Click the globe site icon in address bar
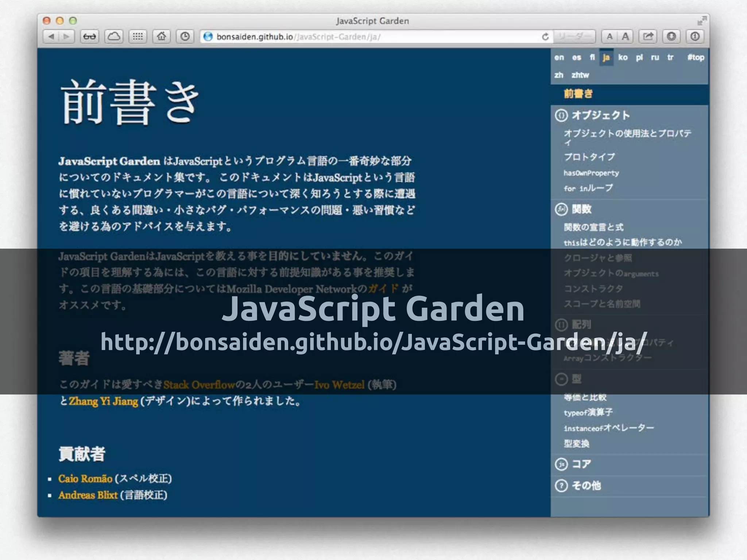Screen dimensions: 747x560 tap(208, 37)
